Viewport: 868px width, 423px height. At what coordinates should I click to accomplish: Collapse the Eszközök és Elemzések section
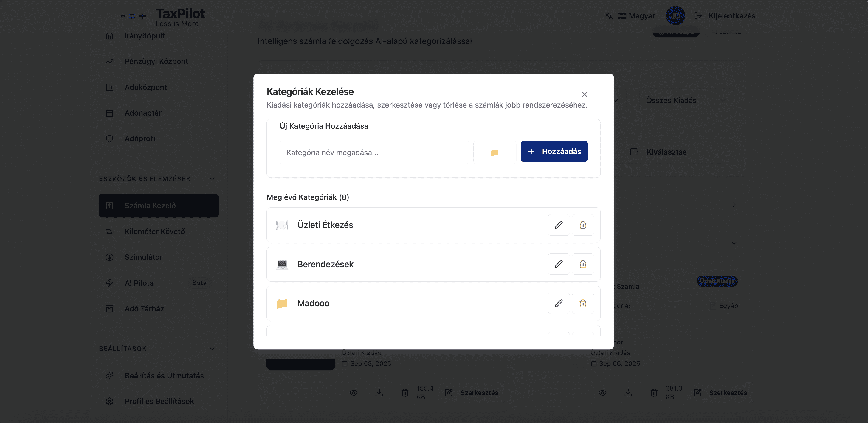pyautogui.click(x=212, y=179)
